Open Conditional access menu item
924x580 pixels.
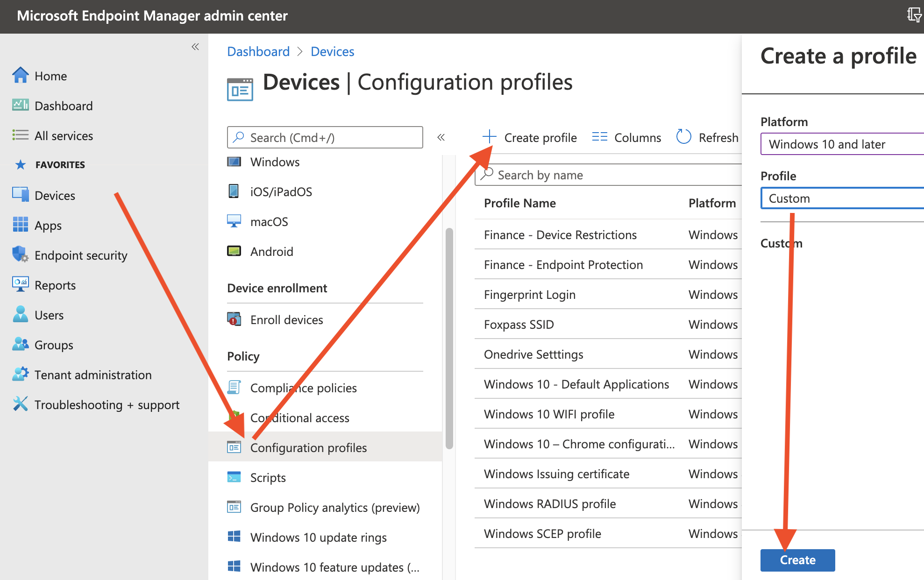(300, 417)
